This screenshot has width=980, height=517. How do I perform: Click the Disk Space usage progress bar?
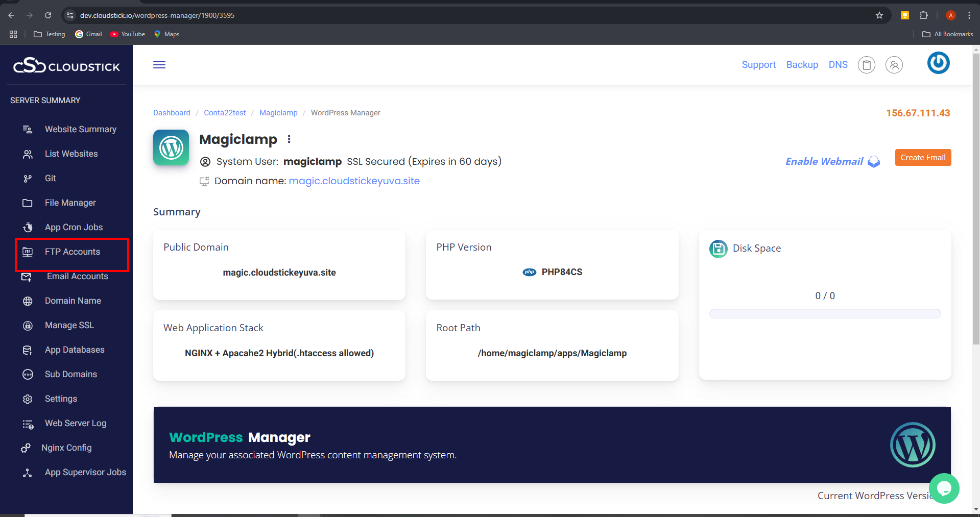tap(824, 314)
